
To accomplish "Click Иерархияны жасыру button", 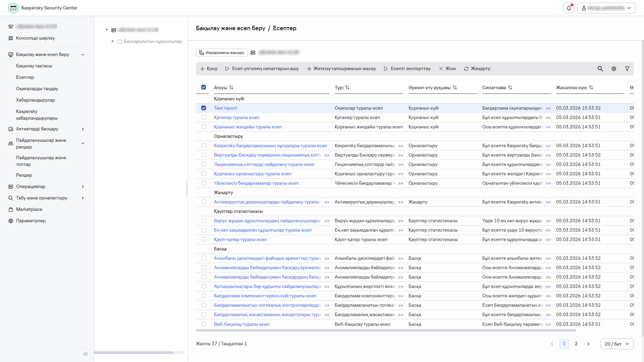I will pos(222,53).
